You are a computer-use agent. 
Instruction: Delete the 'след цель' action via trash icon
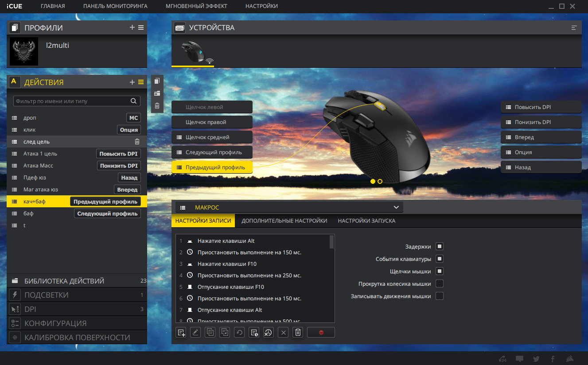[137, 142]
